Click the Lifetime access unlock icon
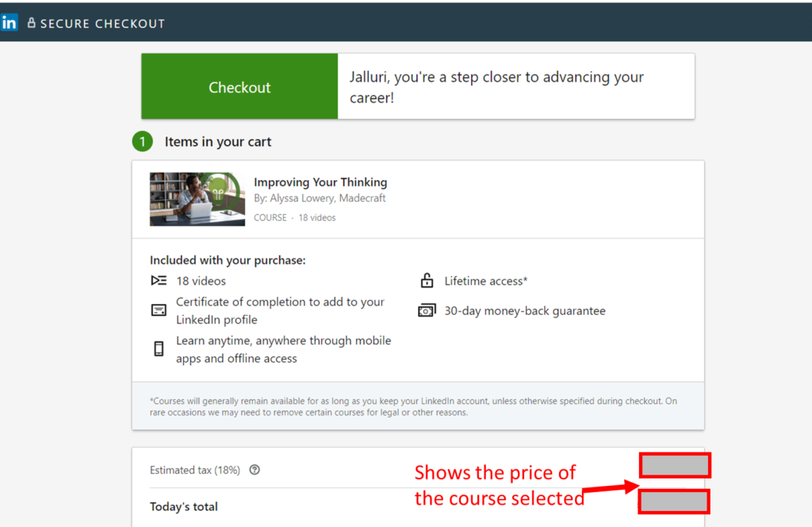Viewport: 812px width, 527px height. click(x=427, y=281)
